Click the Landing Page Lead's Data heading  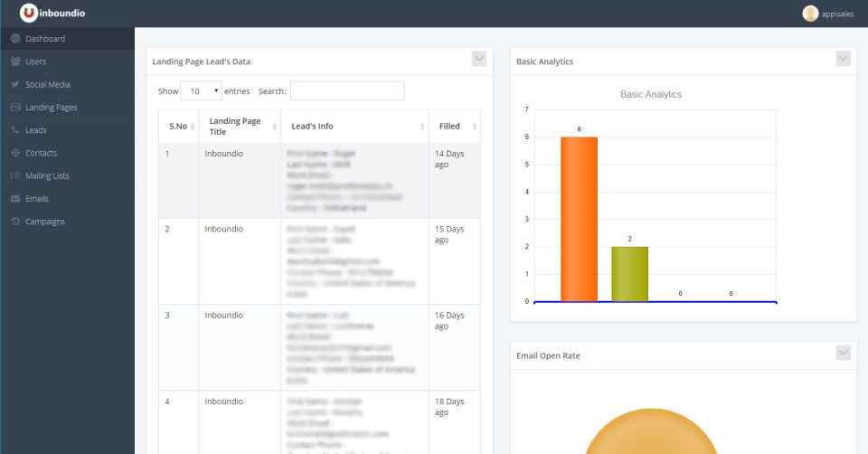pyautogui.click(x=202, y=61)
